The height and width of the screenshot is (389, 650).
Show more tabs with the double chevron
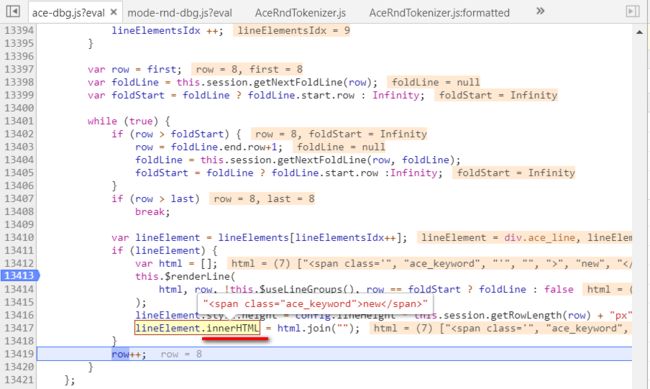tap(540, 11)
